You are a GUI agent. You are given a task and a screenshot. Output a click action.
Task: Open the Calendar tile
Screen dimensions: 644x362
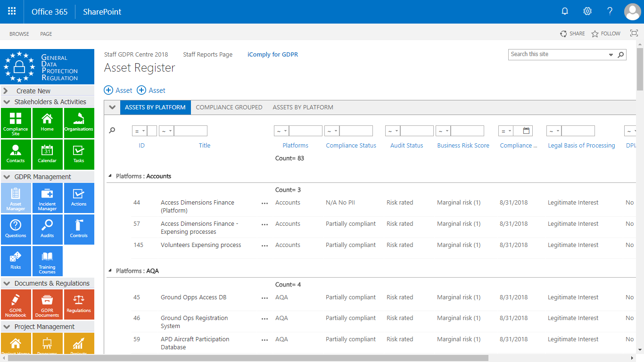tap(47, 155)
